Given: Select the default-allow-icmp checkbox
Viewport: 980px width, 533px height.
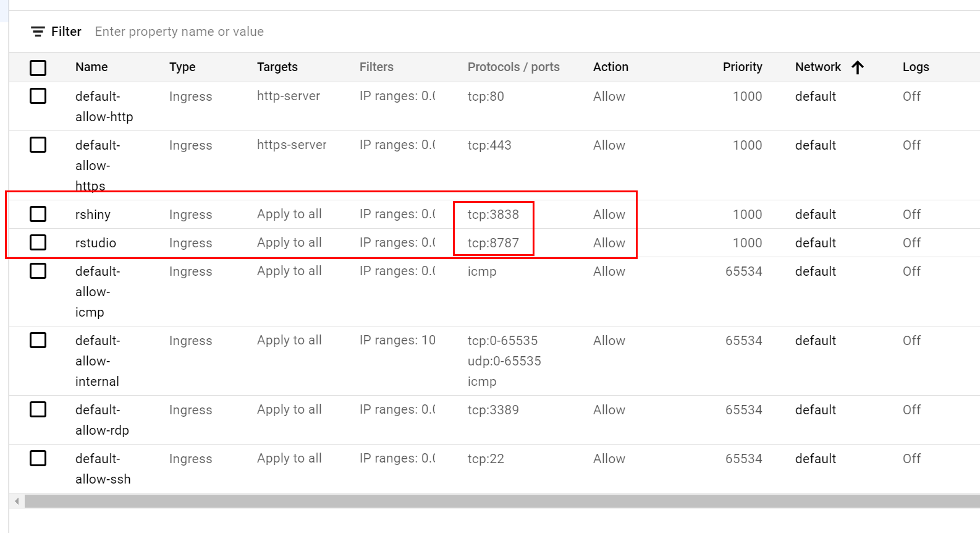Looking at the screenshot, I should [x=38, y=271].
